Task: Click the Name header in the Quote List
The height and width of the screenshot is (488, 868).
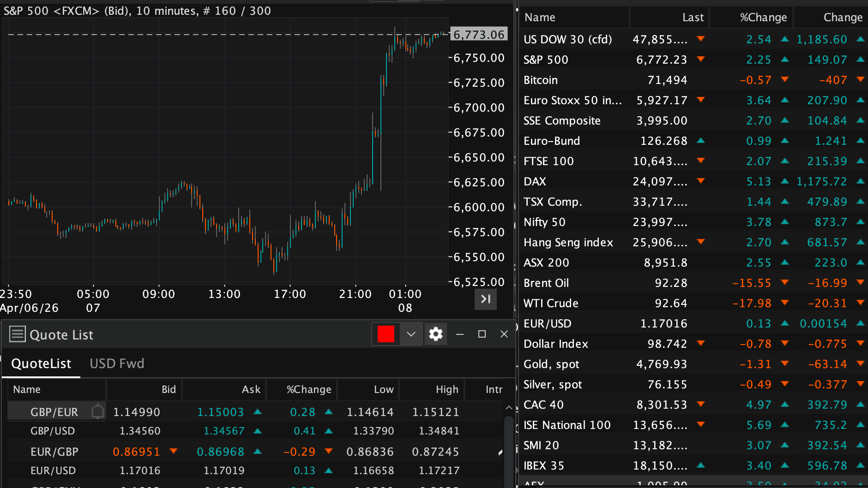Action: (57, 389)
